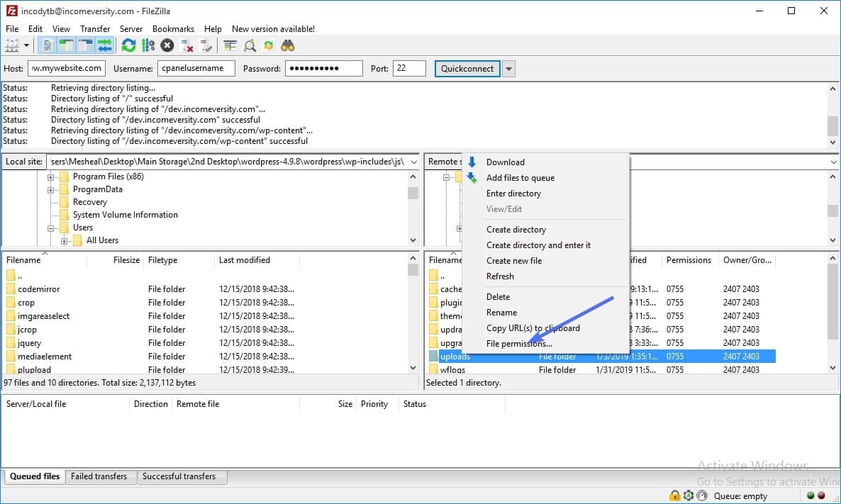Image resolution: width=841 pixels, height=504 pixels.
Task: Open the File menu
Action: tap(12, 29)
